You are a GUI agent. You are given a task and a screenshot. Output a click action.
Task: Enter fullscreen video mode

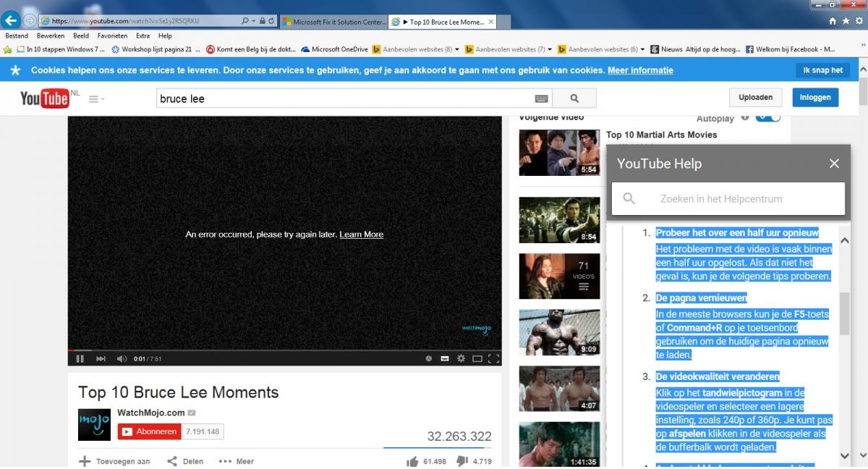[493, 358]
